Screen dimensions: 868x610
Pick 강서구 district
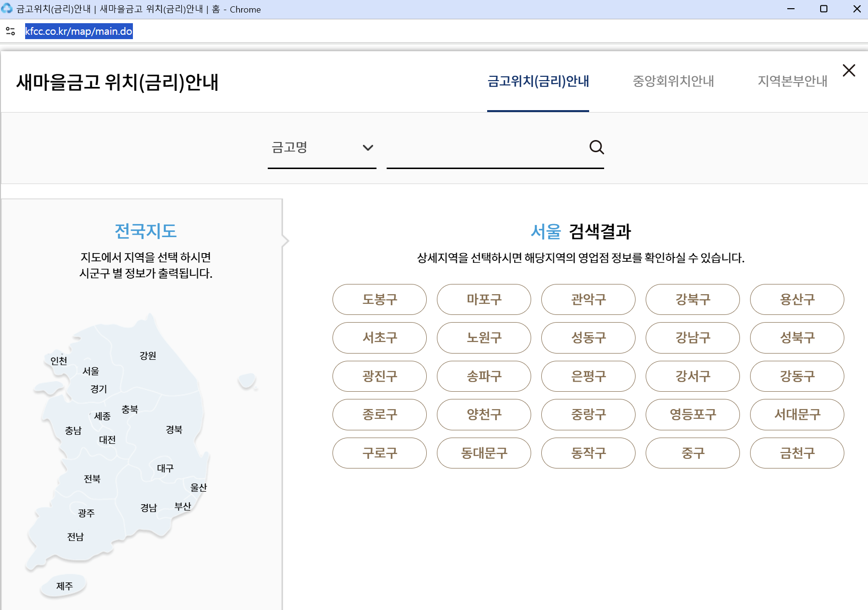(693, 376)
